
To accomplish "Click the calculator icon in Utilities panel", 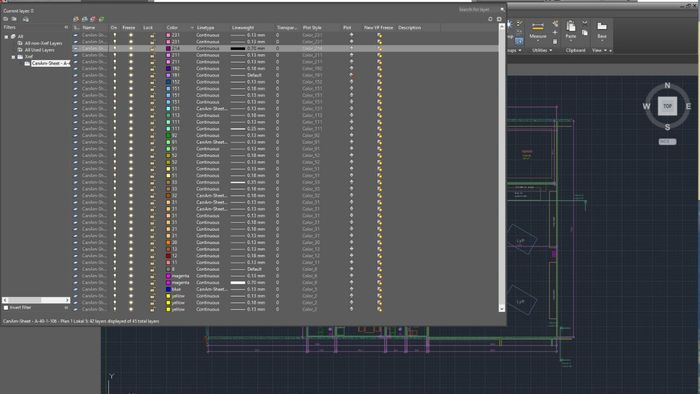I will [x=555, y=41].
